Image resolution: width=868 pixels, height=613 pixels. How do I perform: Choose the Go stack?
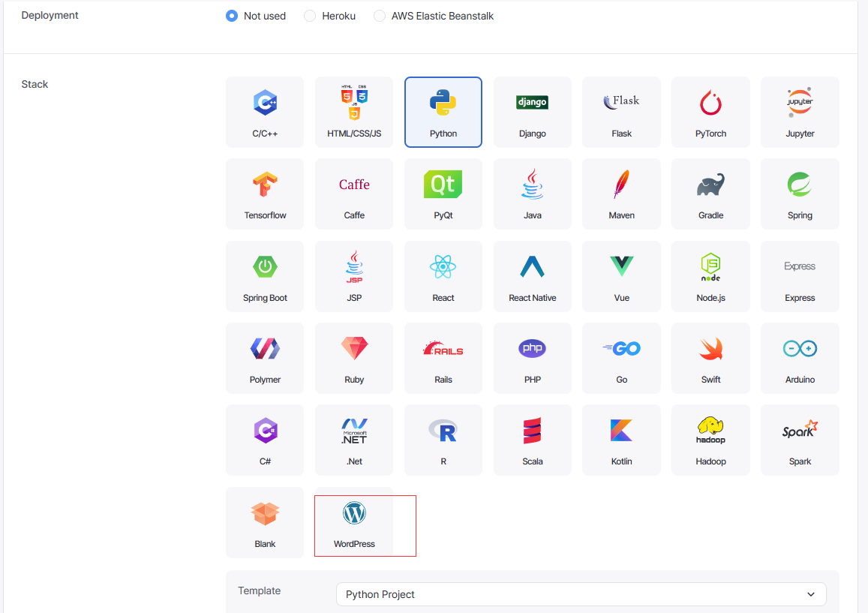621,359
